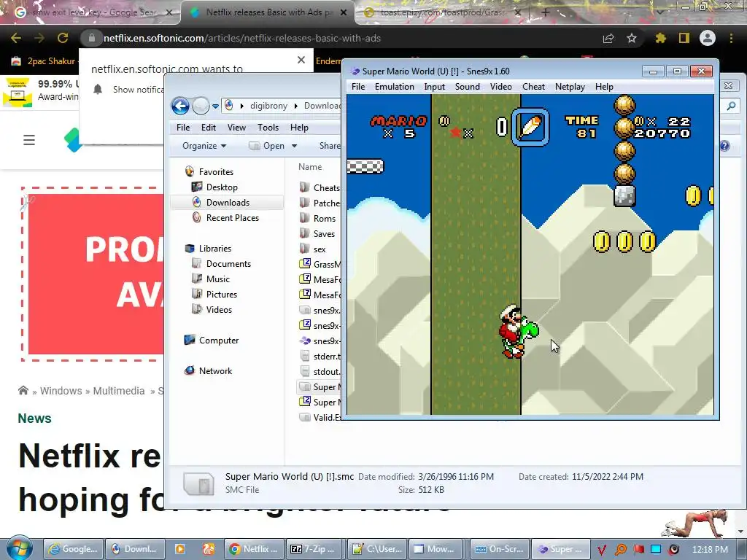Open the Netplay menu in Snes9x
Viewport: 747px width, 560px height.
[570, 87]
